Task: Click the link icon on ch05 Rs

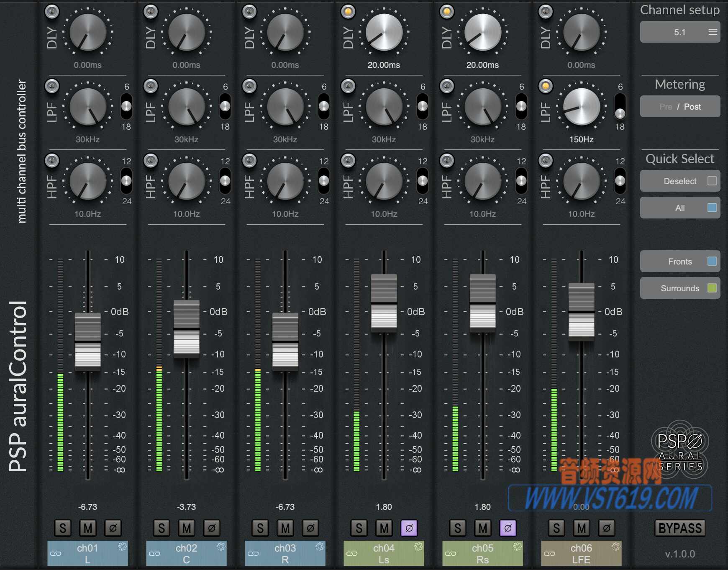Action: click(x=451, y=554)
